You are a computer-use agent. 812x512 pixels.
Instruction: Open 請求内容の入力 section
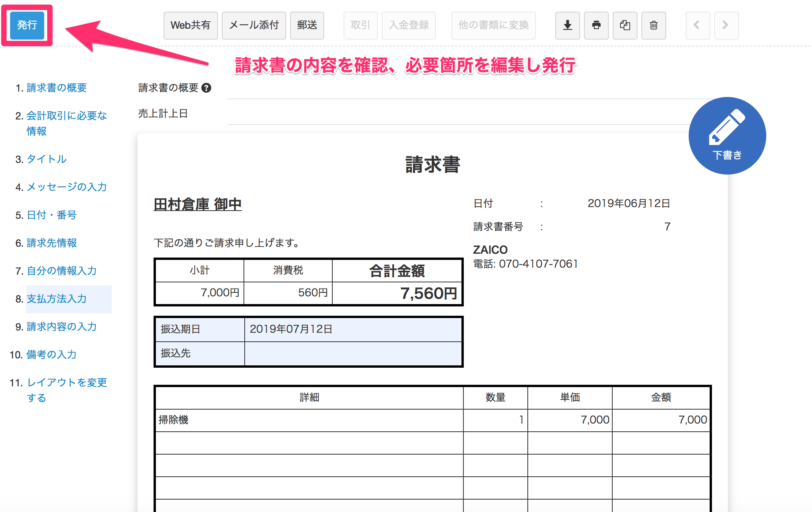click(62, 327)
